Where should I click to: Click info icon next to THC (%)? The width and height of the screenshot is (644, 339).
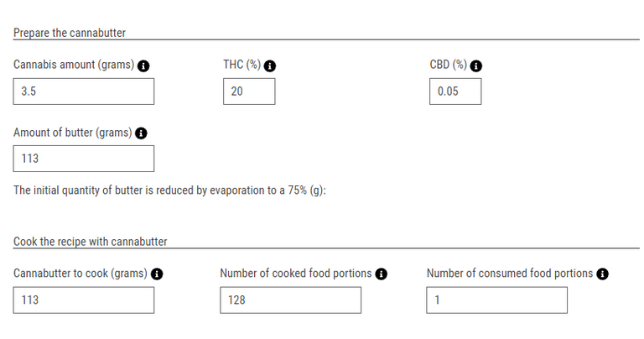tap(270, 65)
